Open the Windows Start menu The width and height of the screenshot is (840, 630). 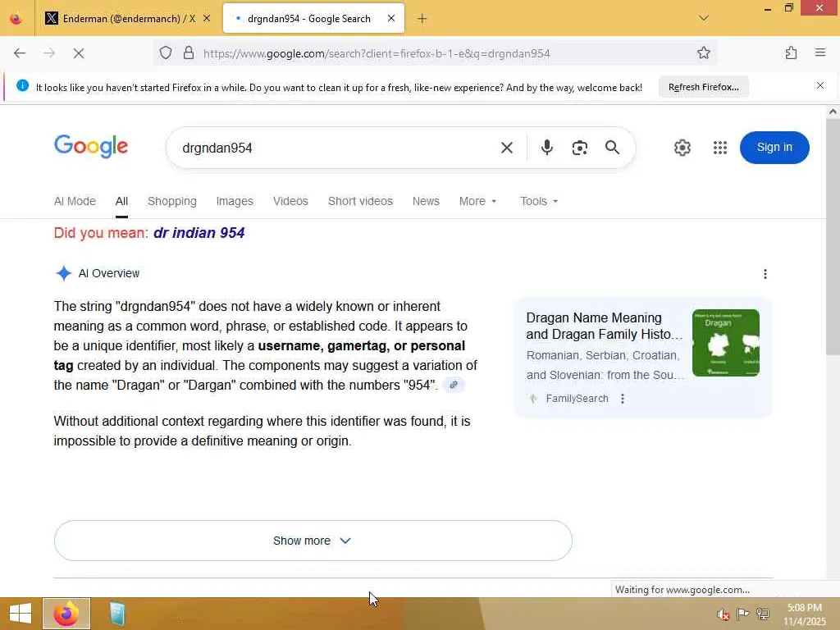[x=21, y=614]
